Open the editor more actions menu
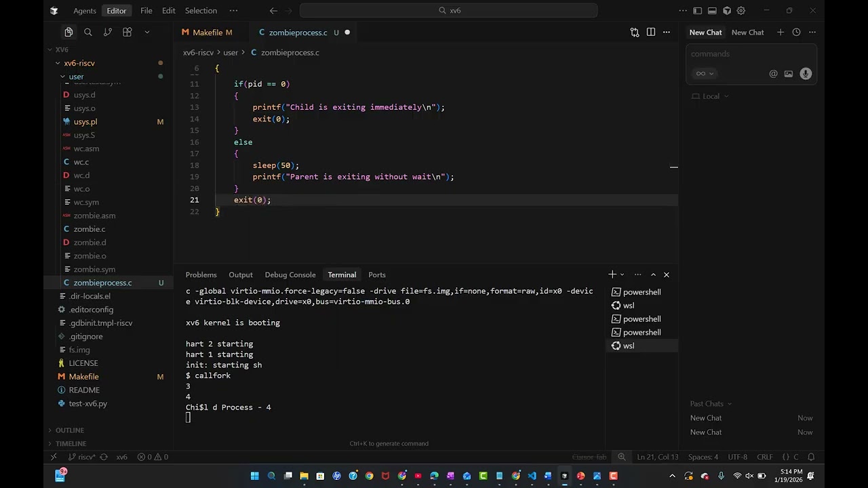Screen dimensions: 868x488 (x=667, y=32)
